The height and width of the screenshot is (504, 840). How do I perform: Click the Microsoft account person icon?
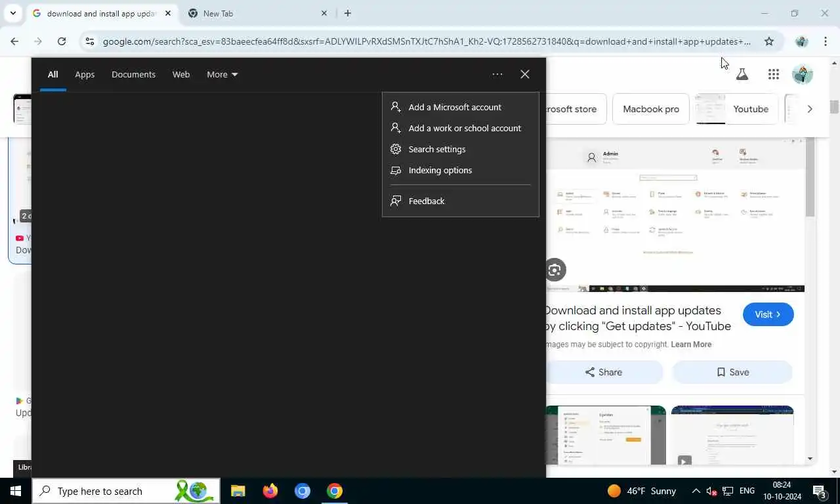point(396,107)
